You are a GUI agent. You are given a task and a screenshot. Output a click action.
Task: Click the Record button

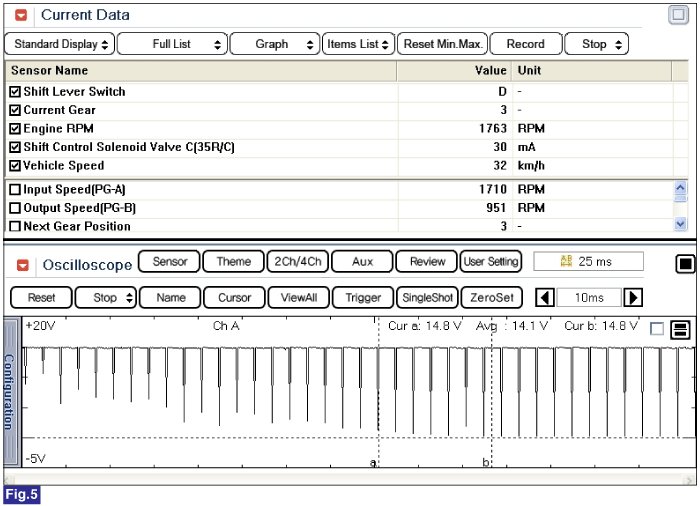tap(526, 44)
